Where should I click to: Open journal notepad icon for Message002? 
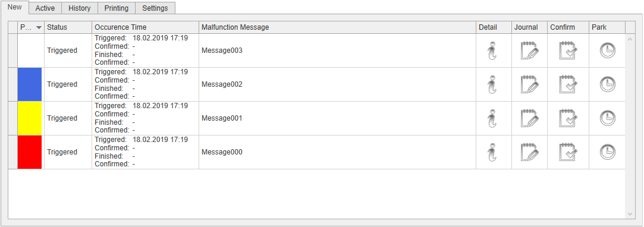529,84
